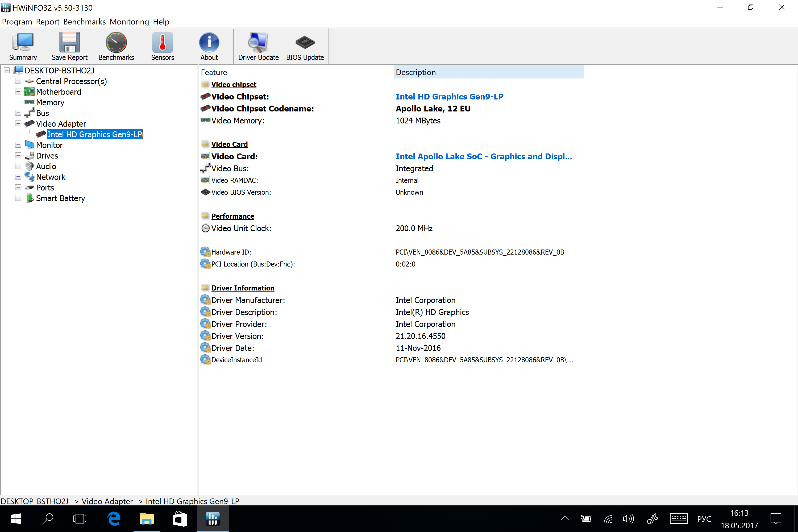Select the Video Memory row
The width and height of the screenshot is (798, 532).
point(391,121)
